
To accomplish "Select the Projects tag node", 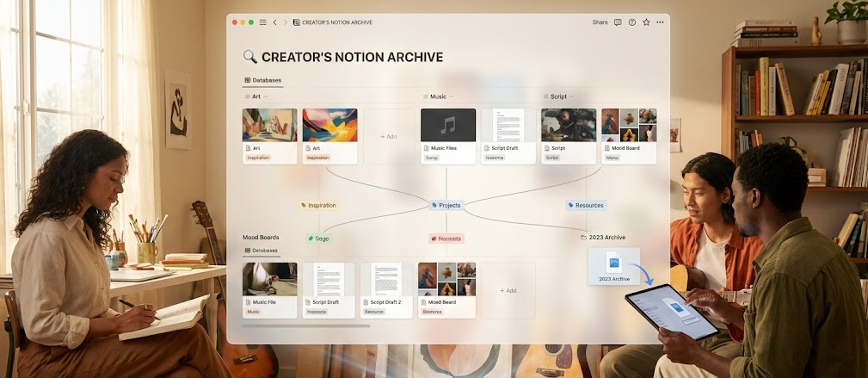I will point(446,205).
